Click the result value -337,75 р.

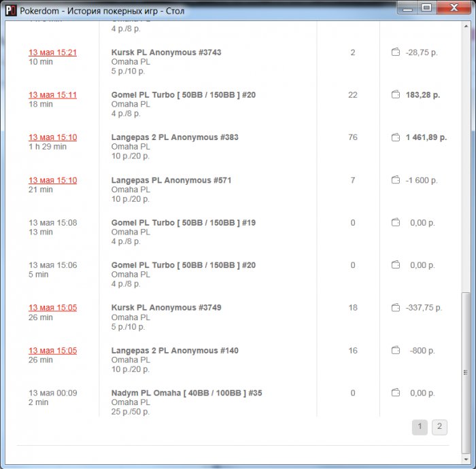[424, 308]
